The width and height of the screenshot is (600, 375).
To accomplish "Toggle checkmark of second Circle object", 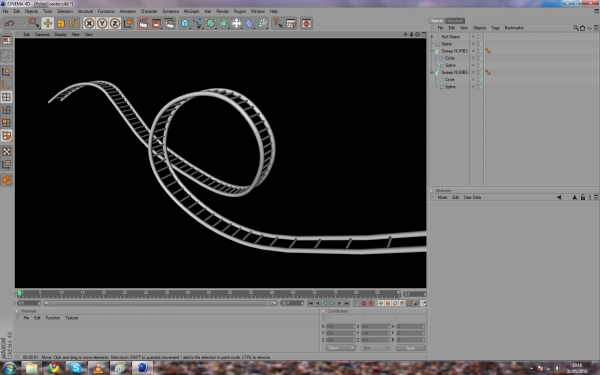I will [x=481, y=80].
